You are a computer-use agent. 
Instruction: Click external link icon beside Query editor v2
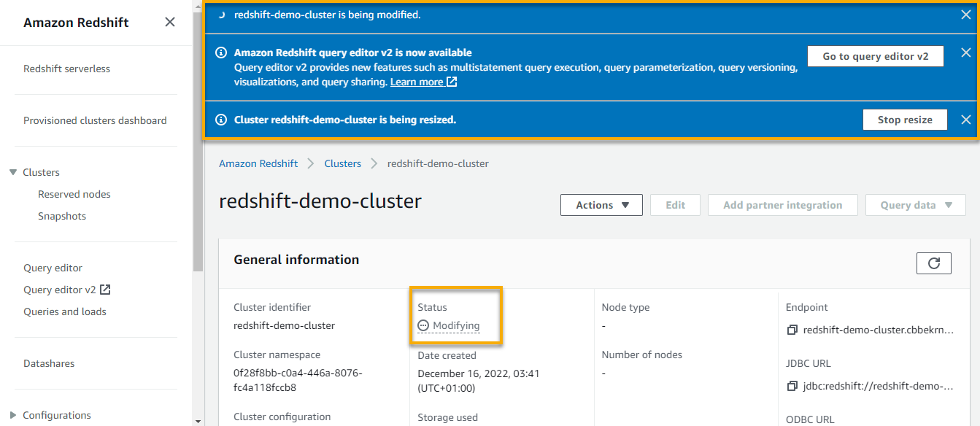[x=105, y=290]
